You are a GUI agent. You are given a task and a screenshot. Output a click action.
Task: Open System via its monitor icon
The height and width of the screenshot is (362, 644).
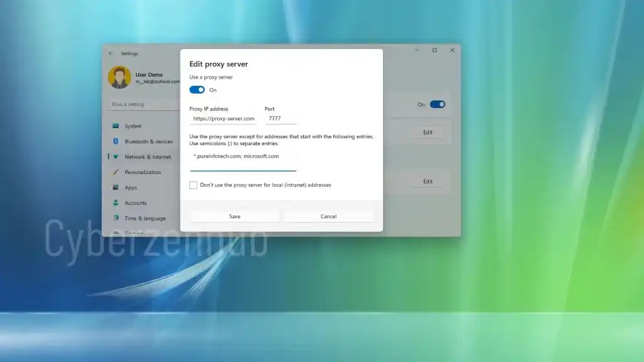click(116, 126)
